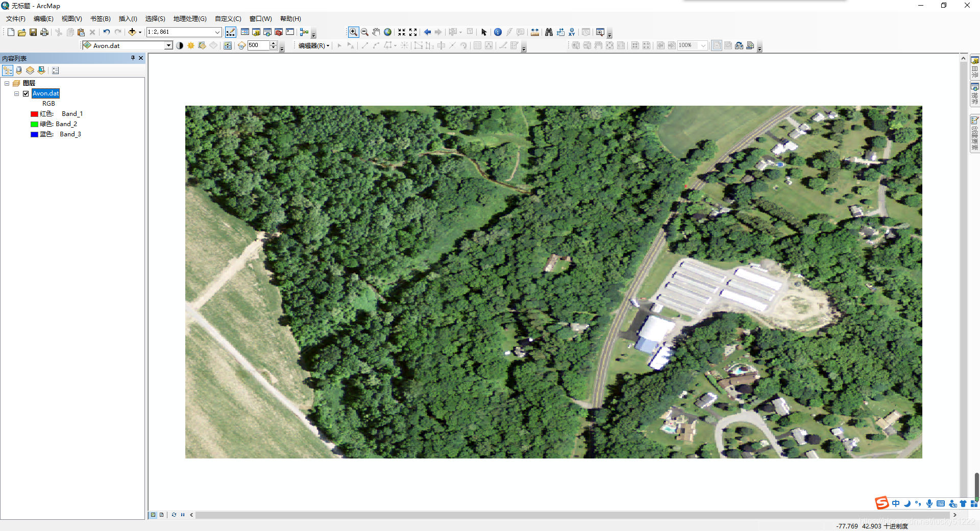Click the Flicker Layer clock icon
The image size is (980, 531).
point(242,45)
